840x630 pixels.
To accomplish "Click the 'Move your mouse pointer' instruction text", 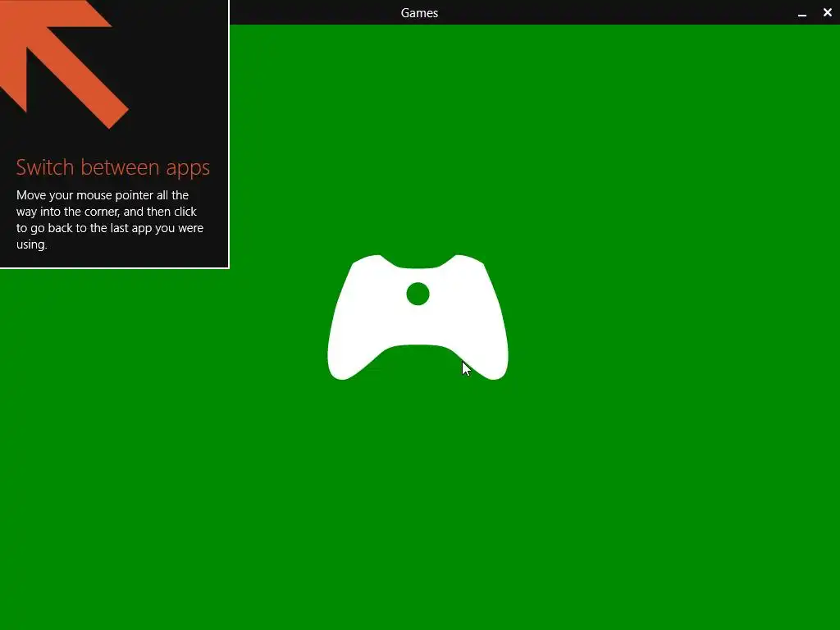I will tap(110, 220).
